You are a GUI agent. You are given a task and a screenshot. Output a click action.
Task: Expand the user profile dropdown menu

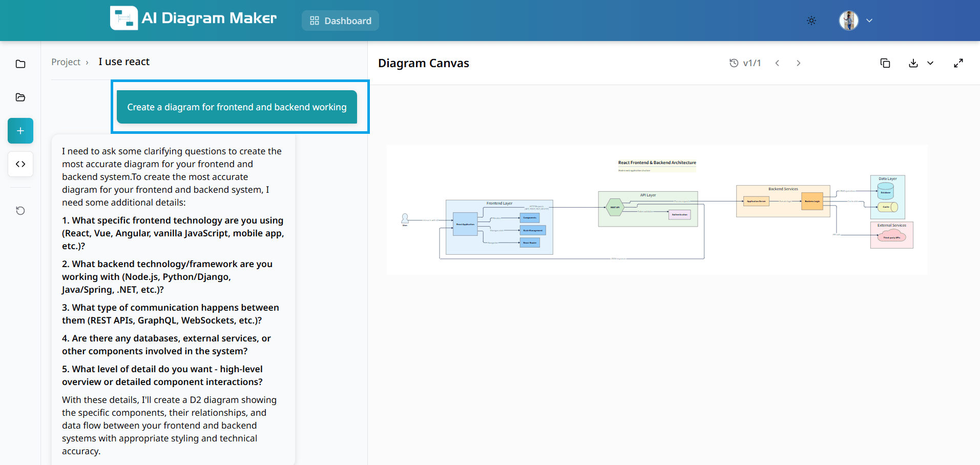[869, 21]
